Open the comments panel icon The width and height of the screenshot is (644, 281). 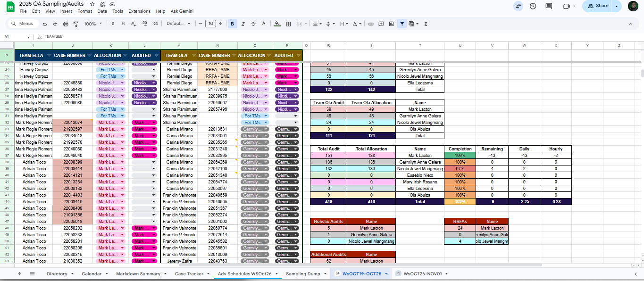click(x=549, y=6)
